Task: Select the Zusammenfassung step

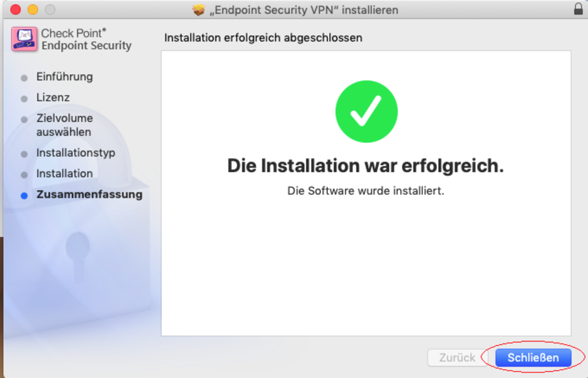Action: point(89,195)
